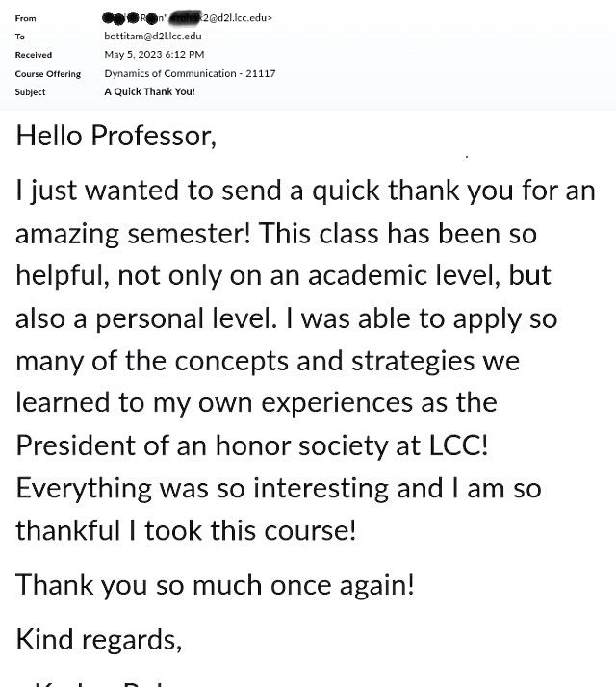This screenshot has width=616, height=687.
Task: Click the 'From' field label
Action: [26, 18]
